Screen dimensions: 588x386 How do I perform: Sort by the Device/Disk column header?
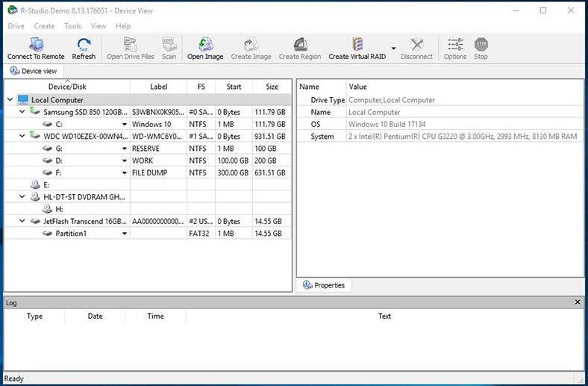(67, 87)
